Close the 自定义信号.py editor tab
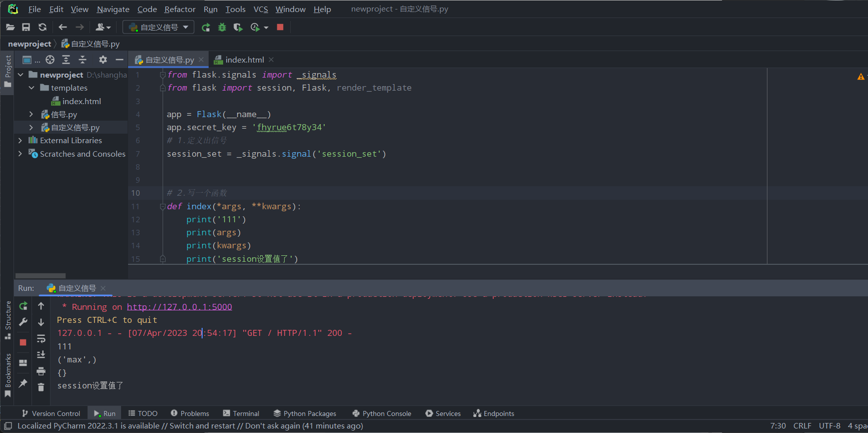Viewport: 868px width, 433px height. [x=201, y=60]
